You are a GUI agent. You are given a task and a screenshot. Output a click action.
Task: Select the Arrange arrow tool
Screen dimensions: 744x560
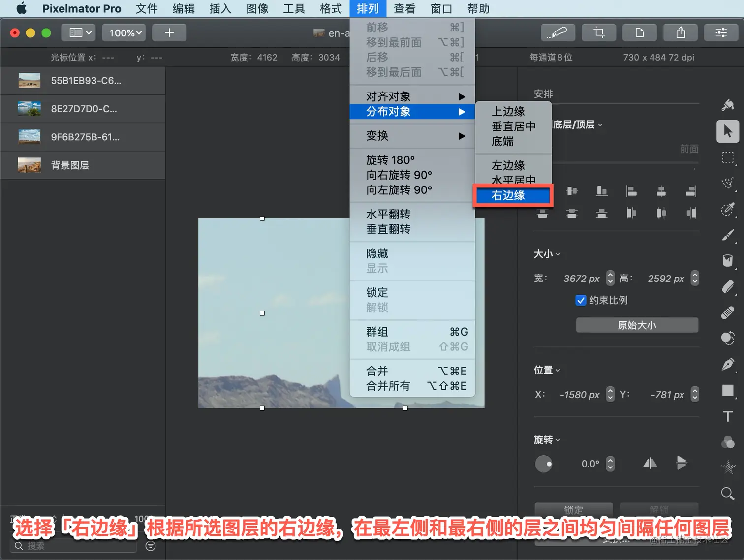click(728, 131)
